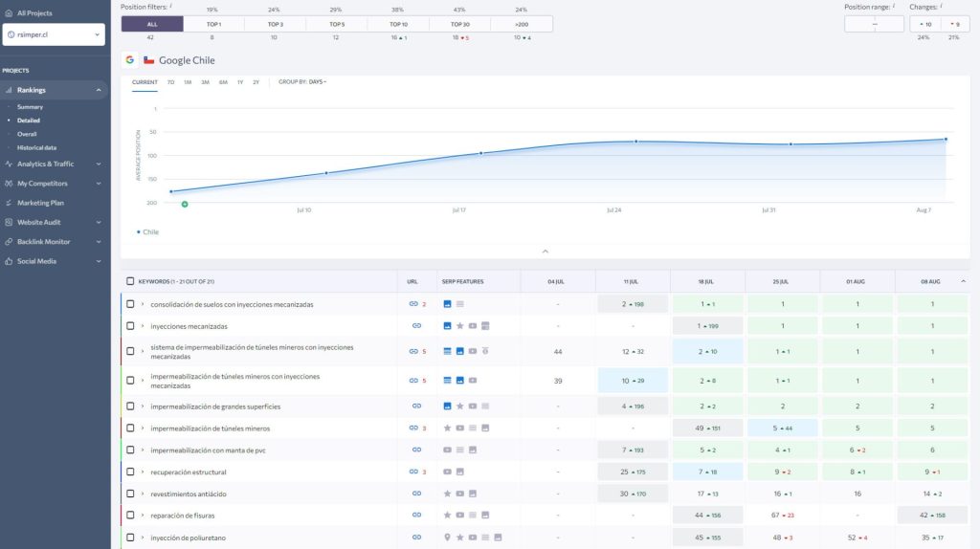This screenshot has height=549, width=980.
Task: Tick the reparación de fisuras checkbox
Action: tap(130, 516)
